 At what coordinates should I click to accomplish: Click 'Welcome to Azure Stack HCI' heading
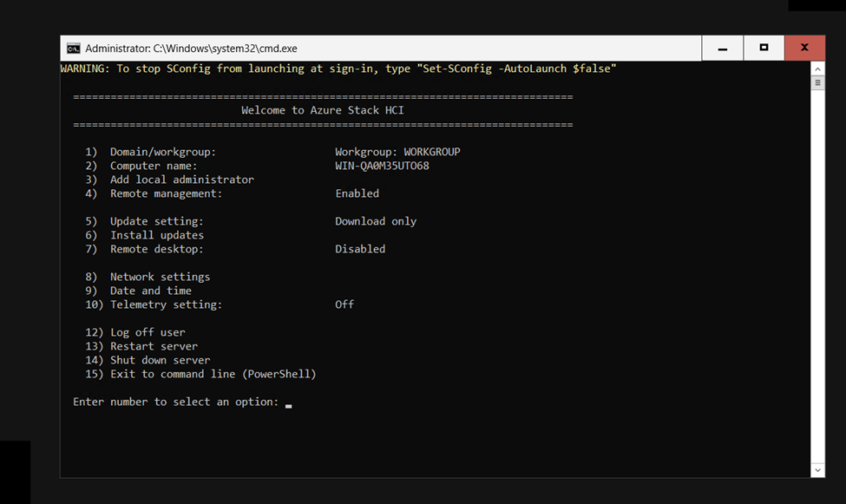point(323,110)
